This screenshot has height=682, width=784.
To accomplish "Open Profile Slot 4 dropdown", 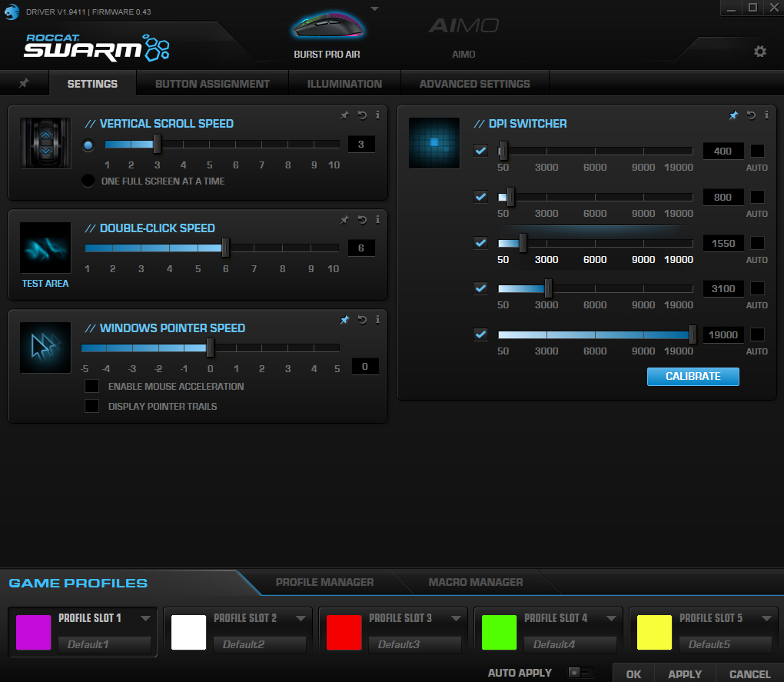I will pyautogui.click(x=611, y=618).
